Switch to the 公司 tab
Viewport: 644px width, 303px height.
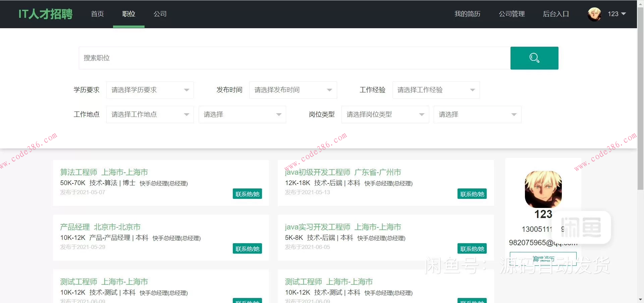[160, 14]
